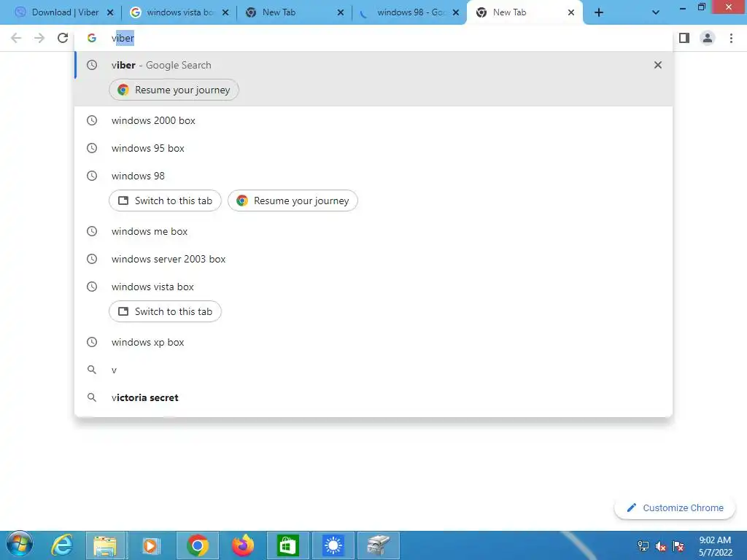
Task: Close the Download | Viber tab
Action: [110, 13]
